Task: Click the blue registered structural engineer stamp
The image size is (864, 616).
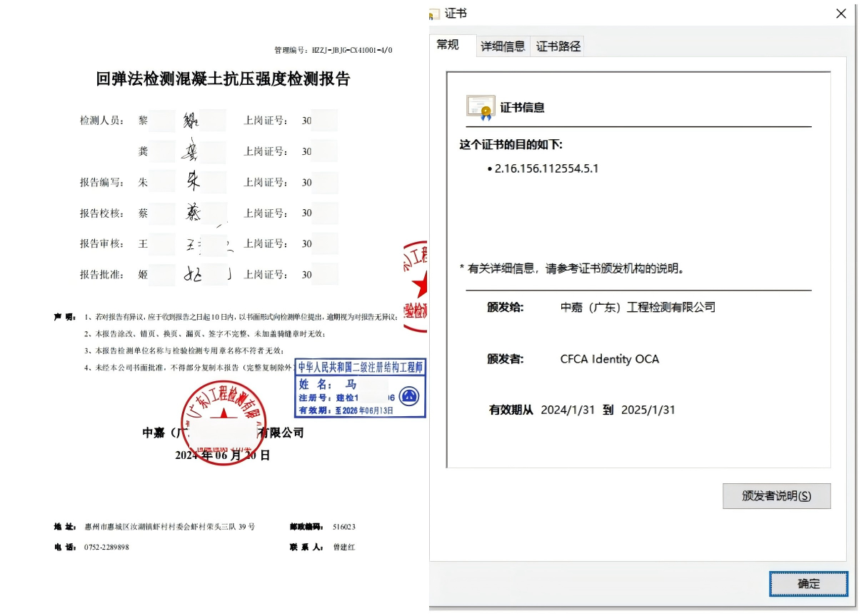Action: tap(359, 388)
